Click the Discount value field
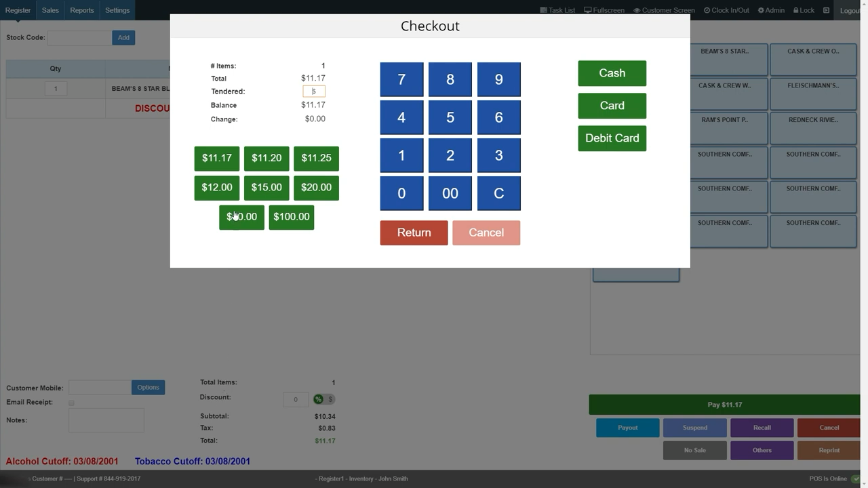The image size is (868, 488). (296, 399)
